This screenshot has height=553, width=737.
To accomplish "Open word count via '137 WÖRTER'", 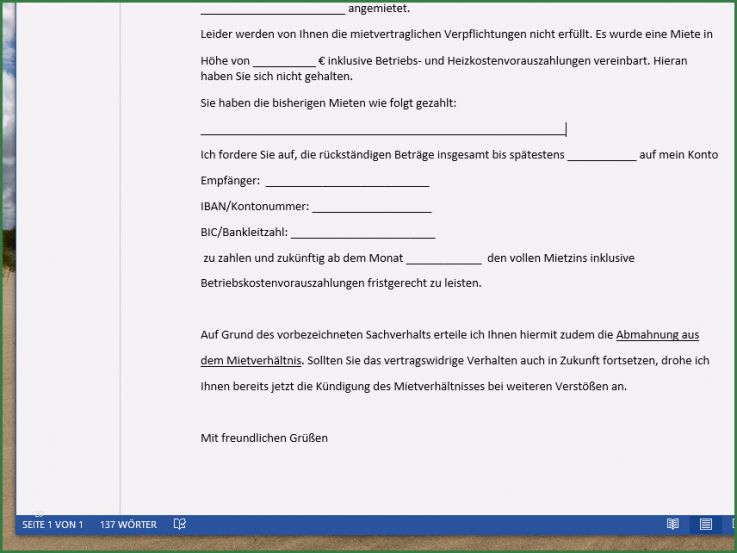I will pyautogui.click(x=128, y=524).
